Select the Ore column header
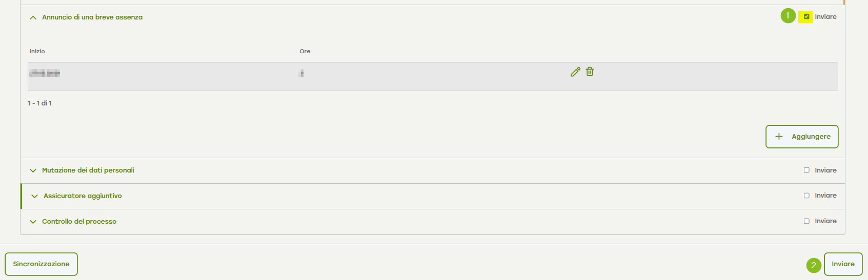 point(305,51)
